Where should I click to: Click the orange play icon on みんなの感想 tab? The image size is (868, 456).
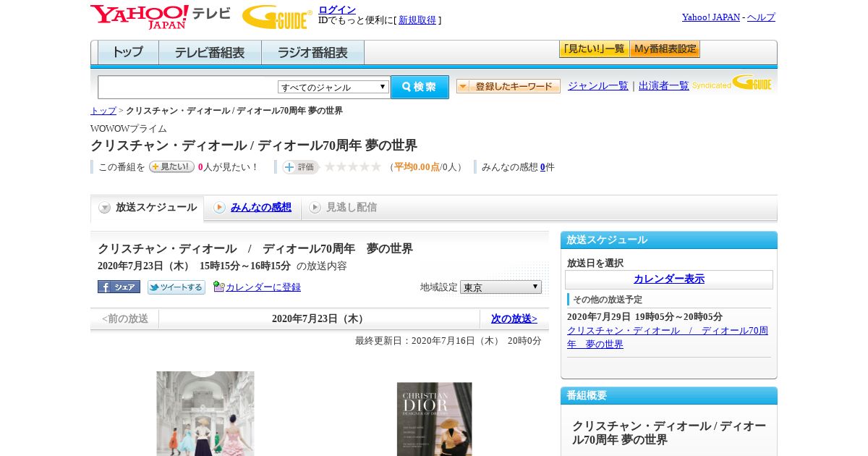(219, 208)
